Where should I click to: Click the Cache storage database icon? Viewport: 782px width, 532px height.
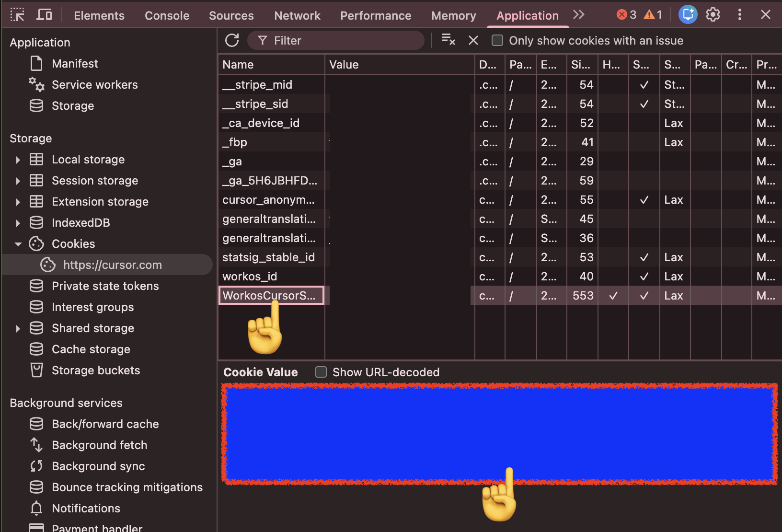36,349
